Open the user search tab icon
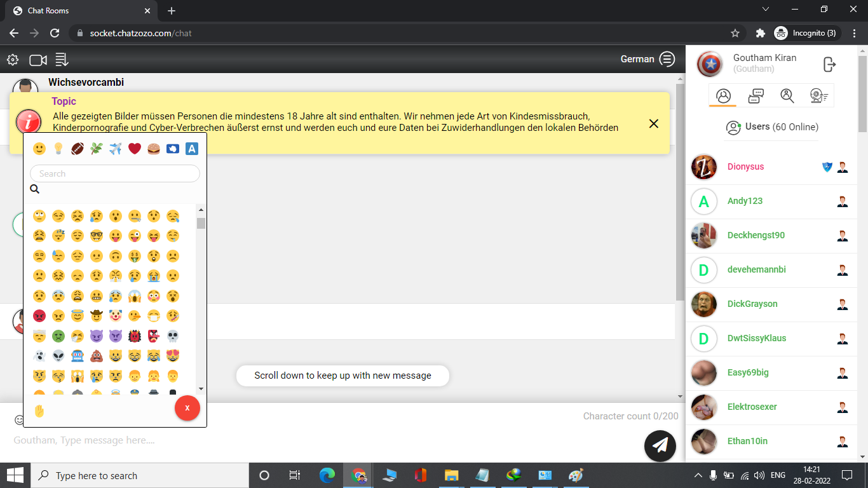Image resolution: width=868 pixels, height=488 pixels. [x=787, y=96]
